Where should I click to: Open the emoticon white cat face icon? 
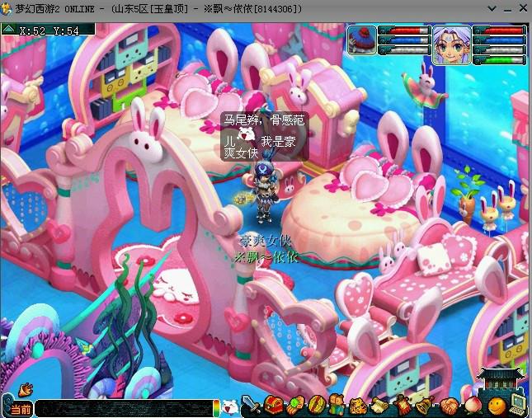[230, 406]
